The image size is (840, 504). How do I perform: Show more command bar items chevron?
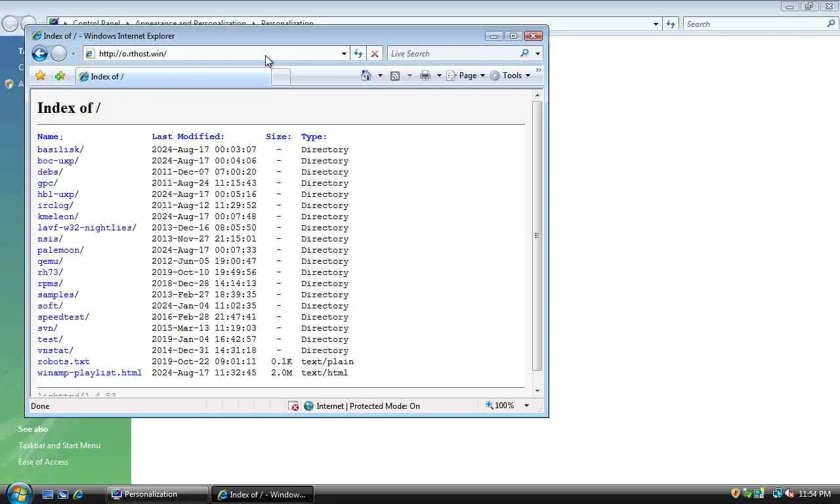539,70
